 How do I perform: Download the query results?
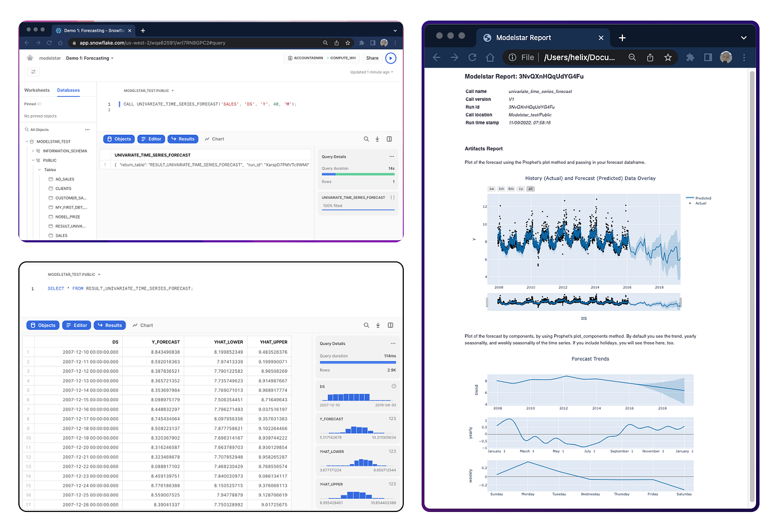click(x=377, y=139)
